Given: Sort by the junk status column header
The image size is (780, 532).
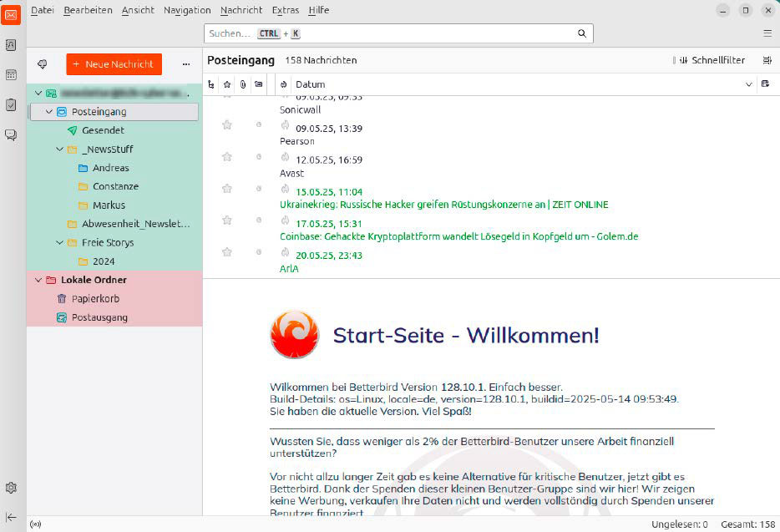Looking at the screenshot, I should [x=284, y=84].
